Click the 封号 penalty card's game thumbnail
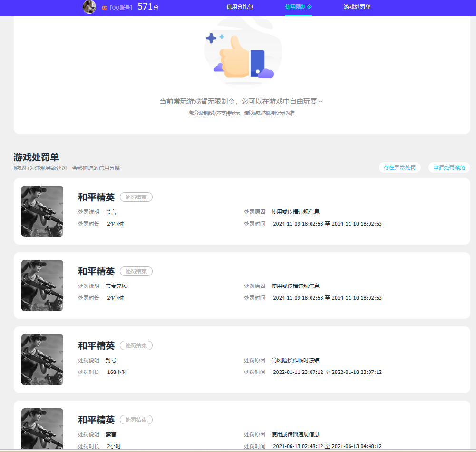This screenshot has width=476, height=452. tap(42, 360)
